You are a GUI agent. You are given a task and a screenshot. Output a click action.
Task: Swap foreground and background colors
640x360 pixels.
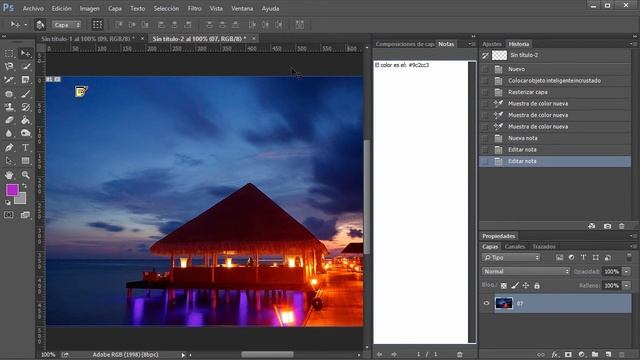tap(24, 186)
